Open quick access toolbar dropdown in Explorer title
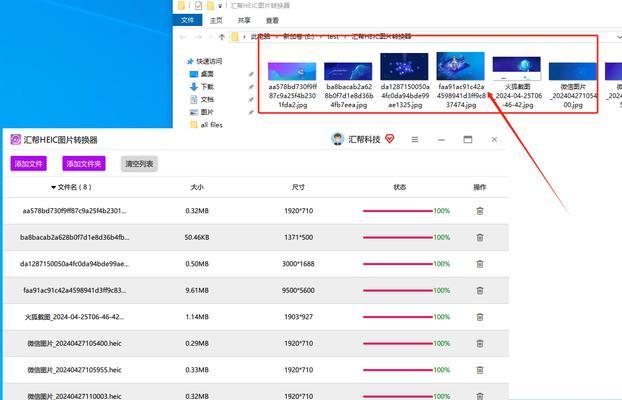The width and height of the screenshot is (622, 400). point(220,6)
